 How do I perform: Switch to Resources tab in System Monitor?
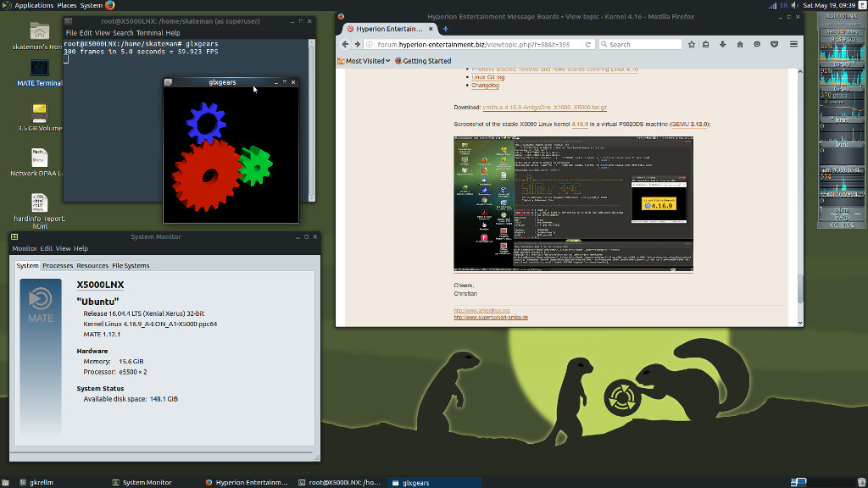92,265
